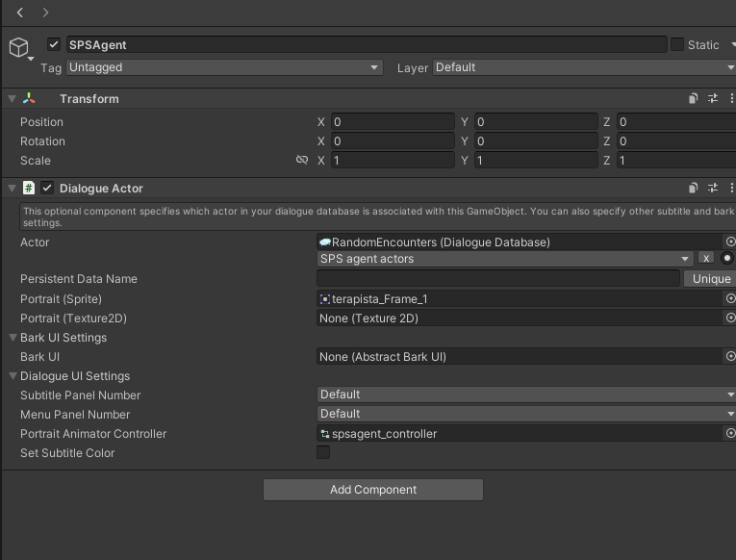
Task: Click the Rotation label
Action: [x=42, y=141]
